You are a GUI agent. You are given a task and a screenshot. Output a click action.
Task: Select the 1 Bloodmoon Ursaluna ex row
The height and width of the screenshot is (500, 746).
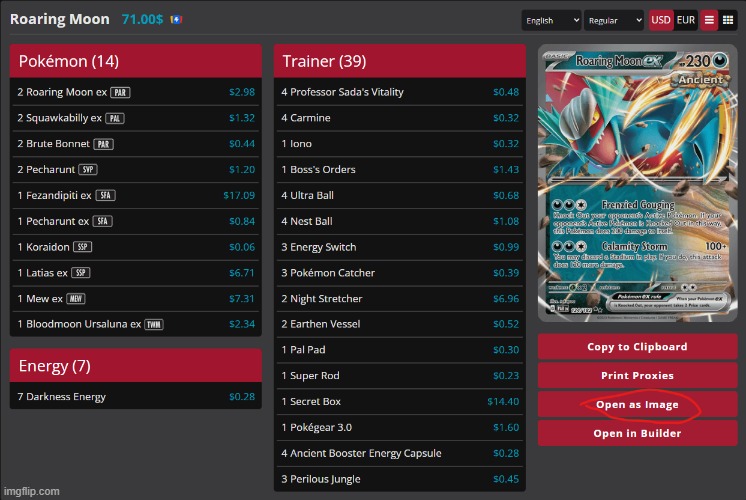click(x=136, y=324)
